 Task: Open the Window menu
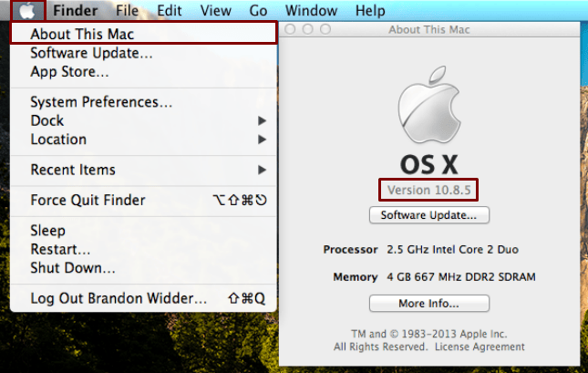point(311,11)
